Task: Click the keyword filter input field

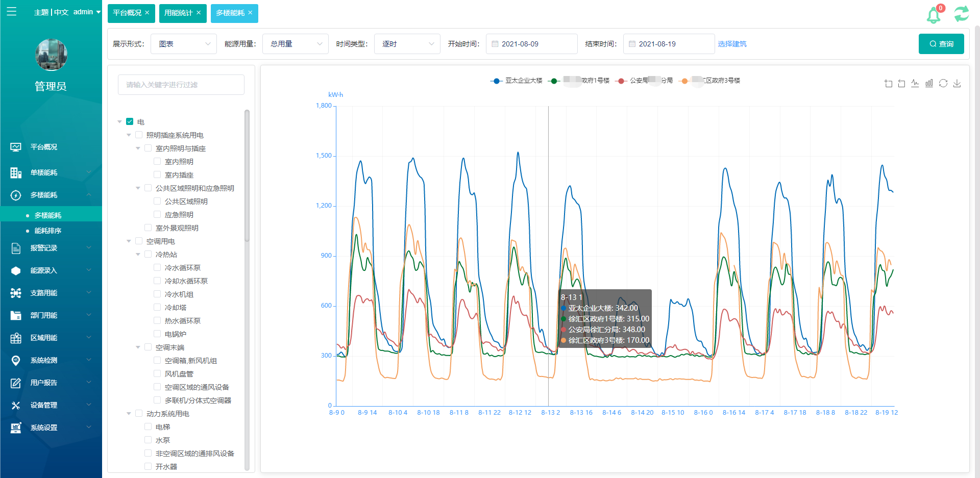Action: [181, 85]
